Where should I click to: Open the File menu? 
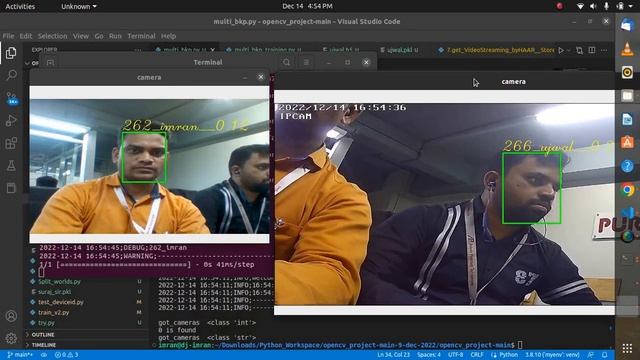point(8,36)
